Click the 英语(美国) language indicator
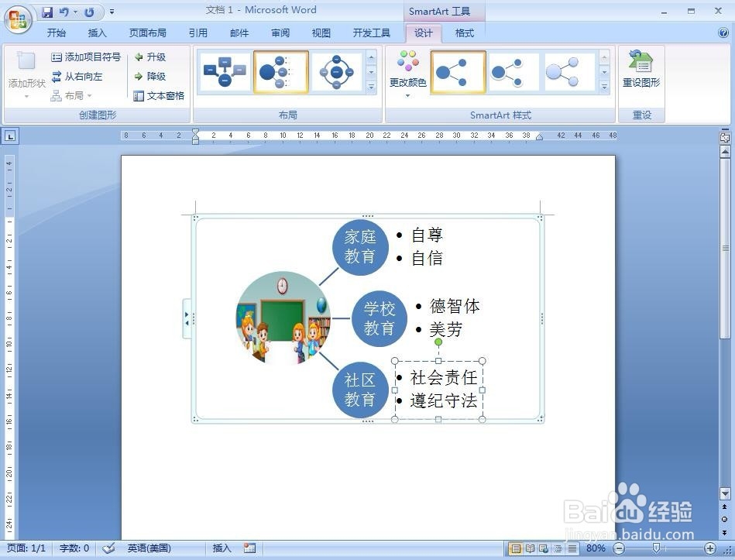 pyautogui.click(x=149, y=548)
